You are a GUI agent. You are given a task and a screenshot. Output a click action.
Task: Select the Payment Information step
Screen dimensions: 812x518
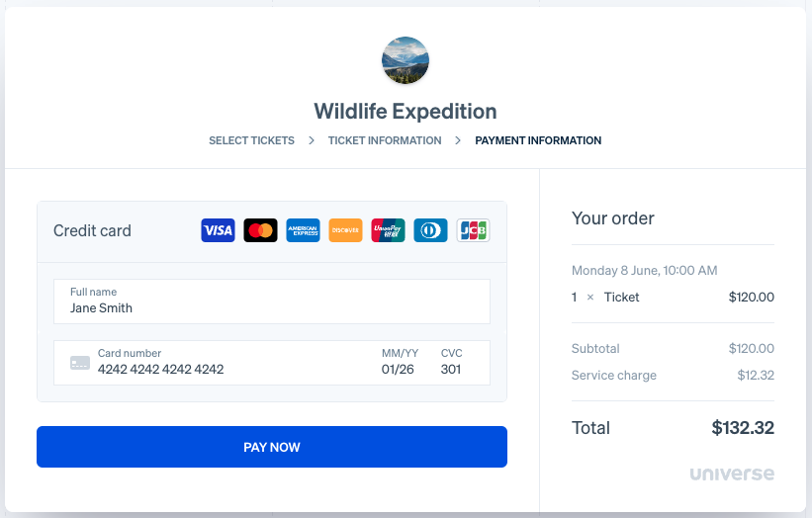538,140
